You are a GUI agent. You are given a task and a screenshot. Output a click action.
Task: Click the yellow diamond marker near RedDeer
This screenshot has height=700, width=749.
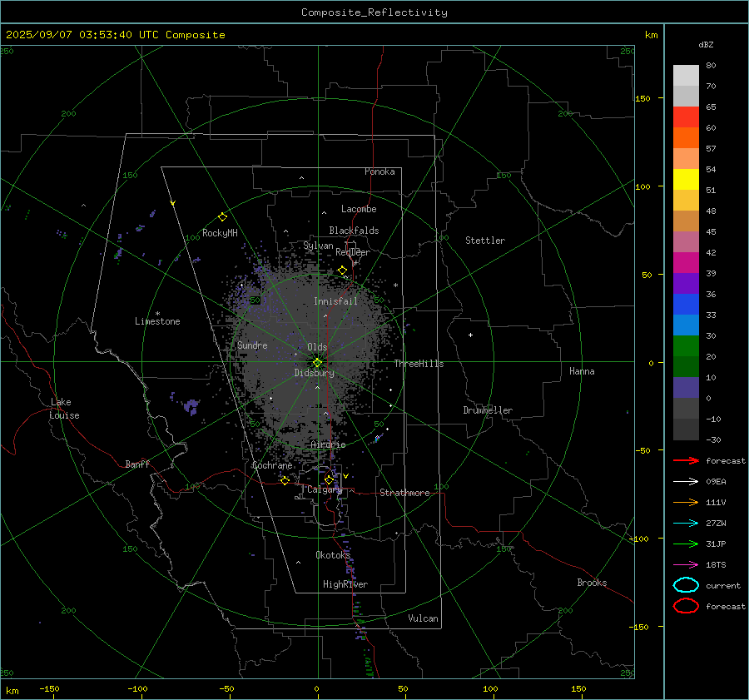pos(342,271)
